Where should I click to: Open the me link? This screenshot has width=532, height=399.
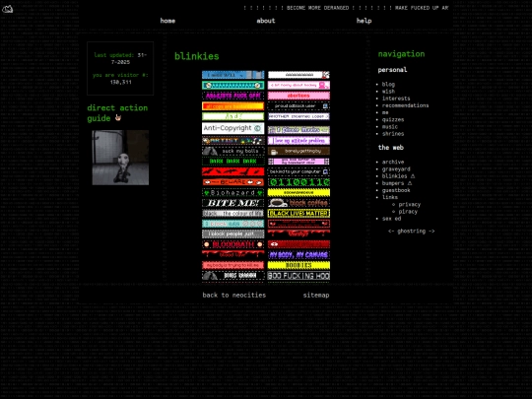point(385,112)
